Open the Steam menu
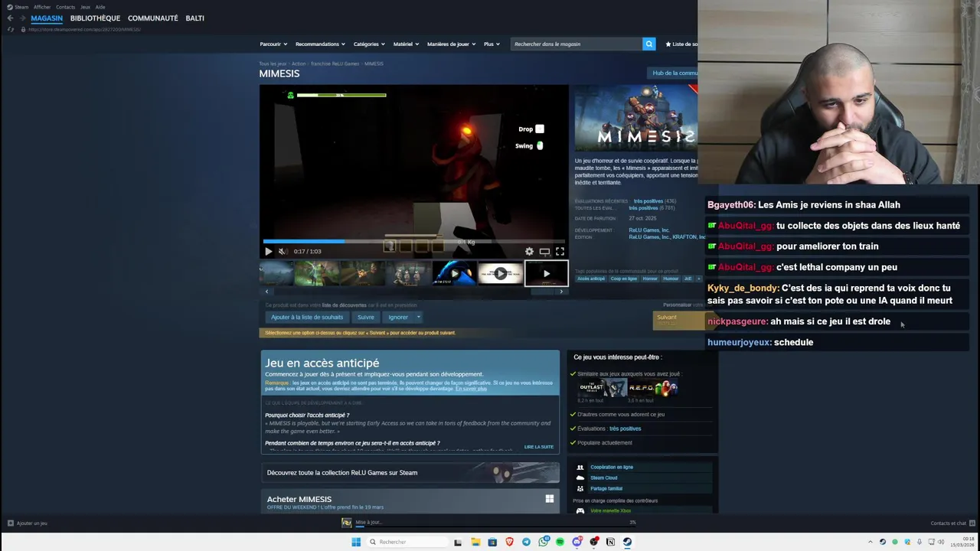Viewport: 980px width, 551px height. (18, 7)
